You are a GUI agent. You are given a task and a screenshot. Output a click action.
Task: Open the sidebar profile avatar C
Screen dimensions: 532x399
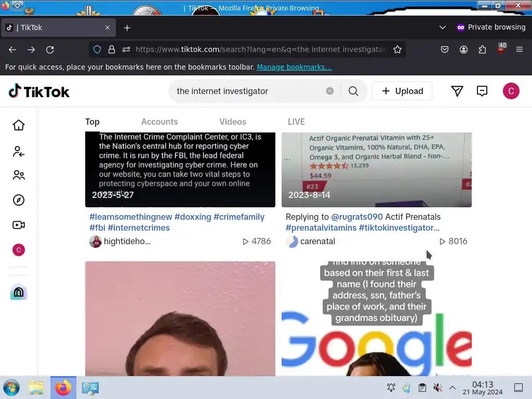tap(19, 250)
